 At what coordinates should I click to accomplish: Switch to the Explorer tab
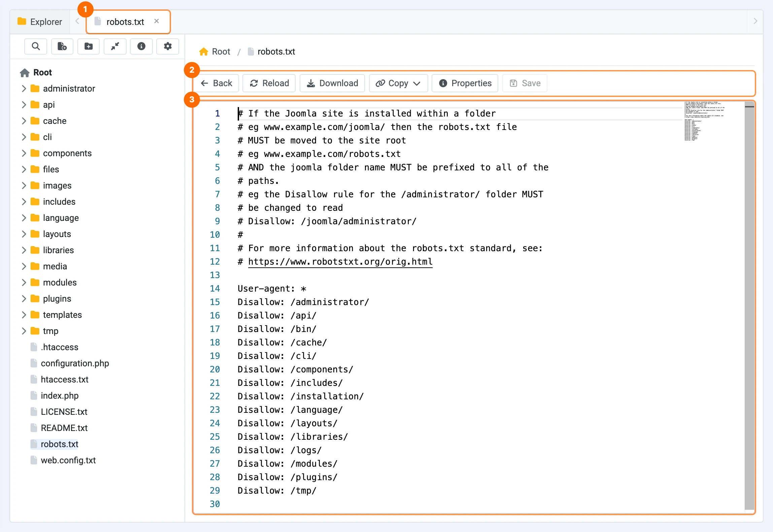click(x=40, y=22)
